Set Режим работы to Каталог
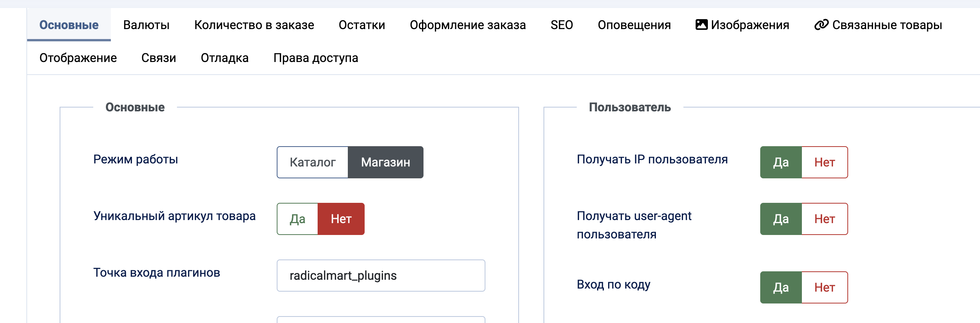 pos(312,162)
